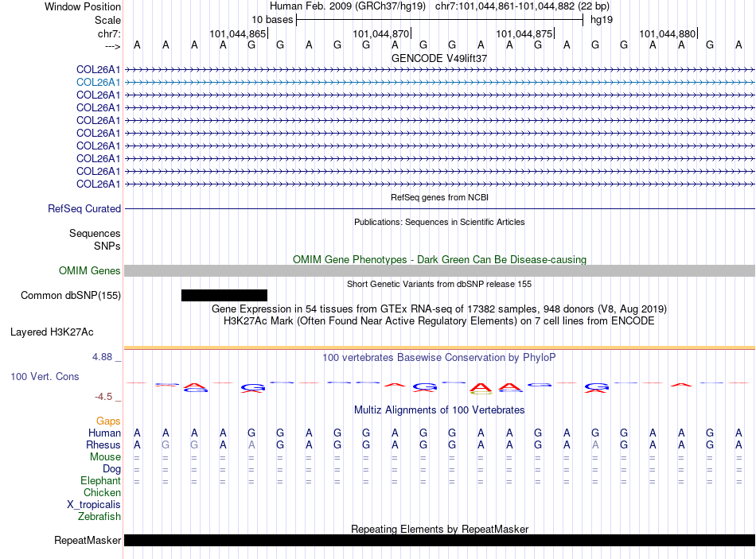Open Publications: Sequences in Scientific Articles title
Viewport: 756px width, 559px height.
[x=439, y=222]
